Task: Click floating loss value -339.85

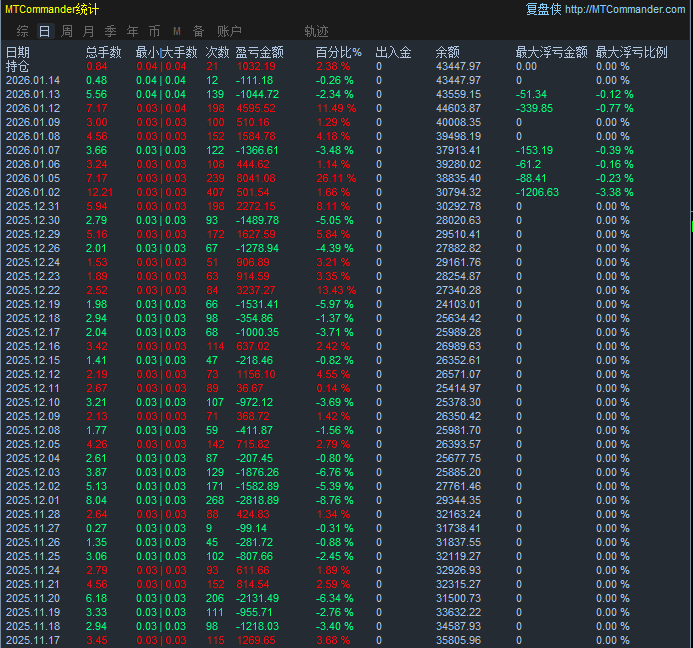Action: click(534, 108)
